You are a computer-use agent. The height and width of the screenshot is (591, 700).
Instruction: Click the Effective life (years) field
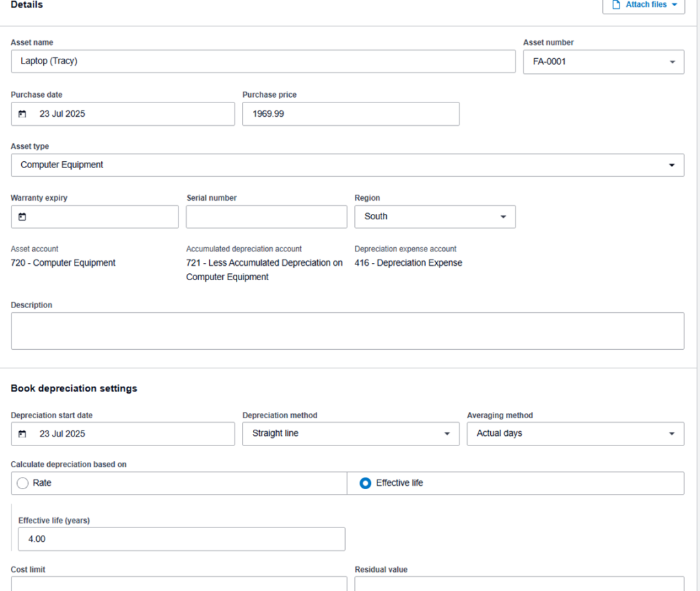(x=181, y=539)
